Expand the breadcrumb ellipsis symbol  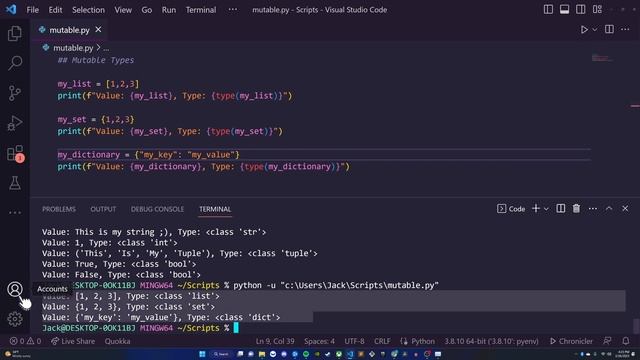click(x=106, y=48)
